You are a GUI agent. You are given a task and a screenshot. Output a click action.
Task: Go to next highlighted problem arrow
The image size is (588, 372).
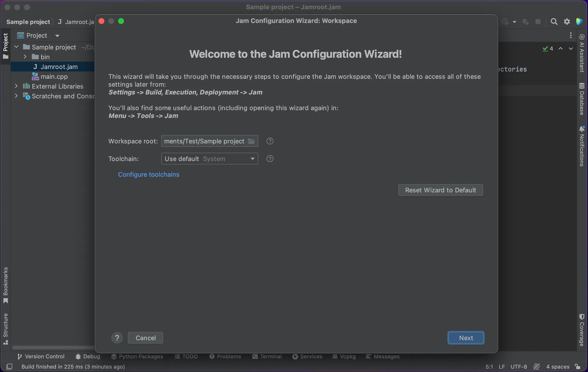point(571,48)
